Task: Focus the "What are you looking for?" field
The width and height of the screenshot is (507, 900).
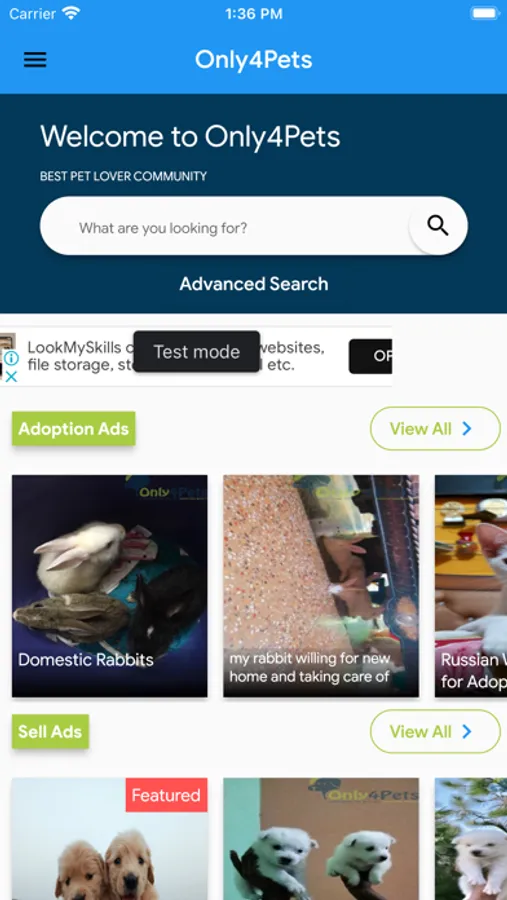Action: click(225, 228)
